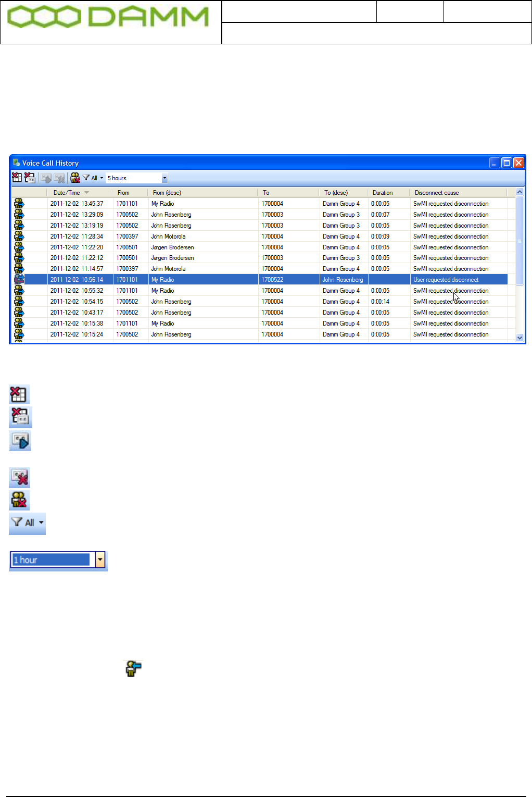Screen dimensions: 532x797
Task: Click the clear recordings icon in toolbar
Action: pos(30,178)
